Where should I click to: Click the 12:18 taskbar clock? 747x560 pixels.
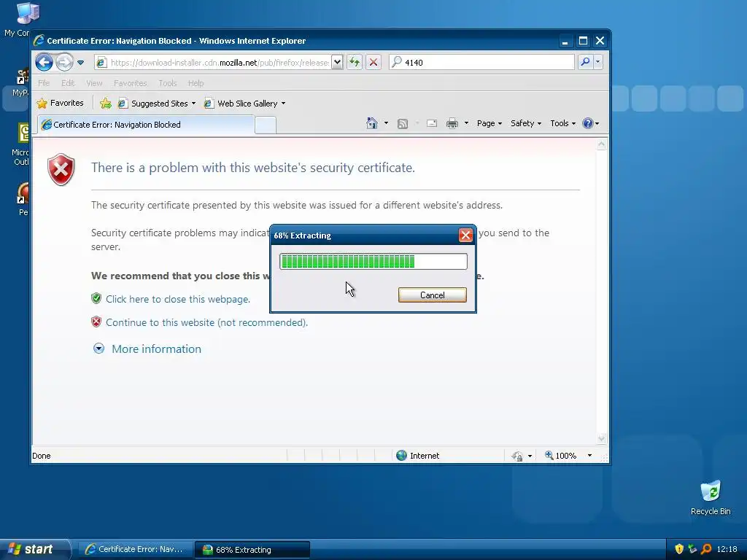727,549
